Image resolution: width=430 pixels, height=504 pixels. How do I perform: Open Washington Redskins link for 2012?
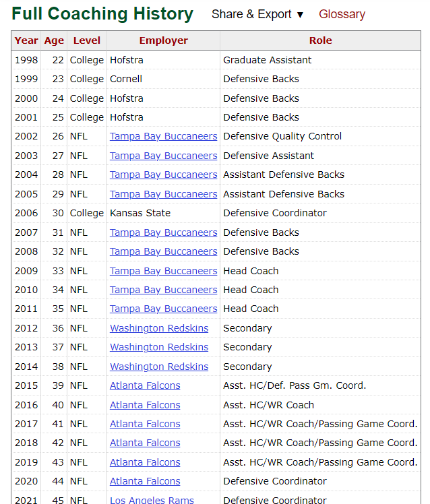(x=159, y=328)
